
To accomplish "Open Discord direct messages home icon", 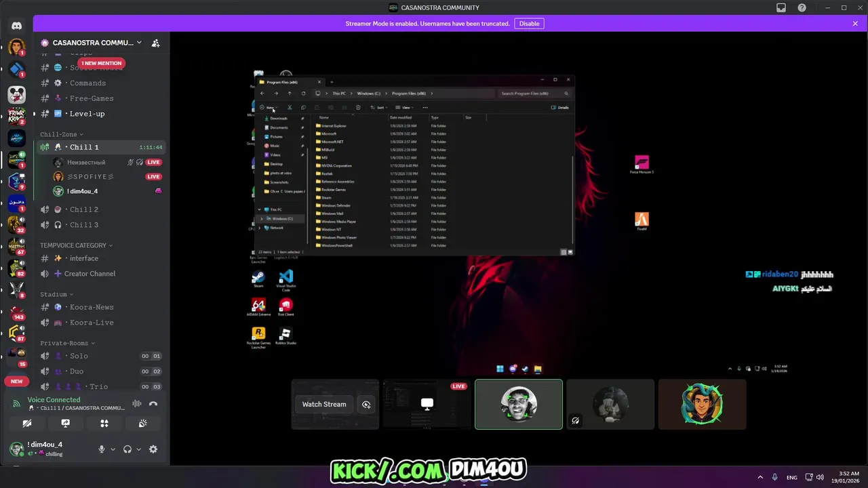I will pos(16,26).
